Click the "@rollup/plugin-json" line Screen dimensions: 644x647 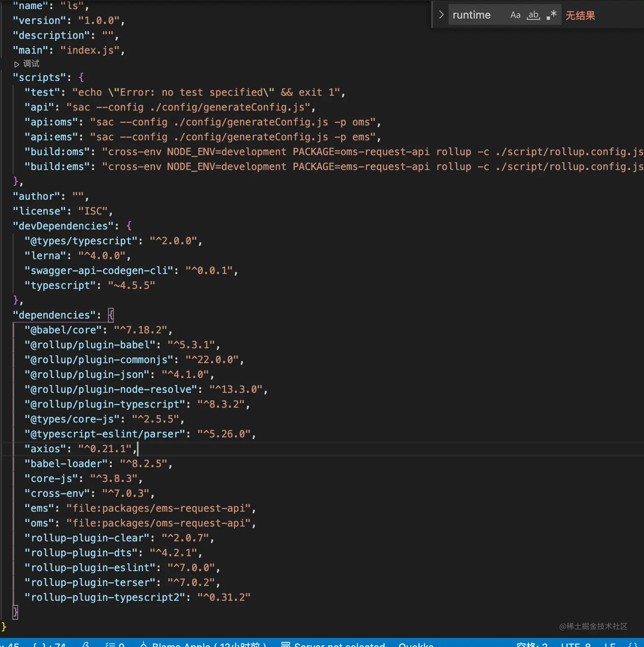click(x=119, y=375)
